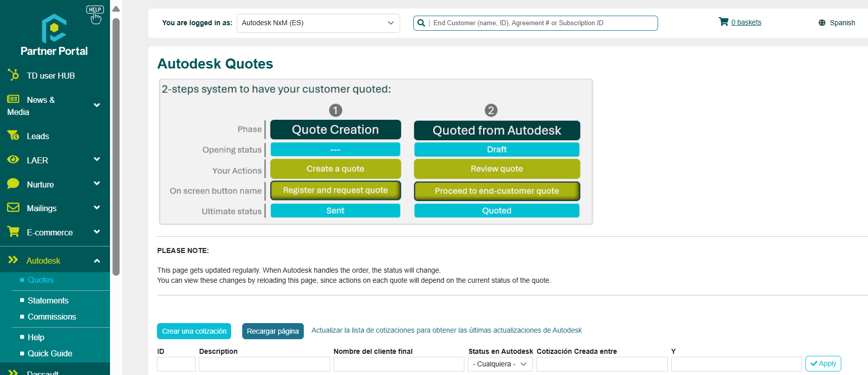Click the News & Media newspaper icon

tap(13, 99)
